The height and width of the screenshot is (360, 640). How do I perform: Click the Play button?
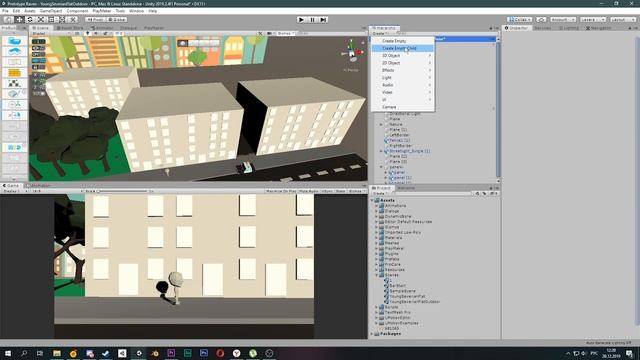coord(301,20)
